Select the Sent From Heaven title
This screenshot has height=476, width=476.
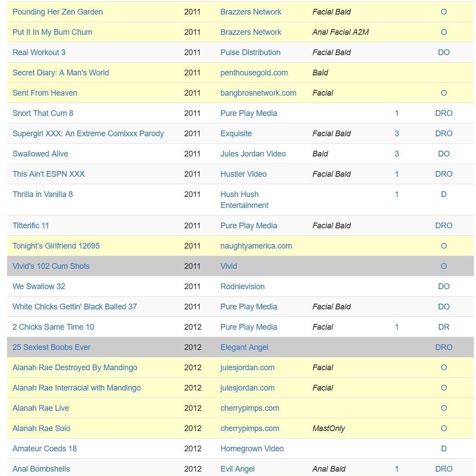pyautogui.click(x=45, y=93)
